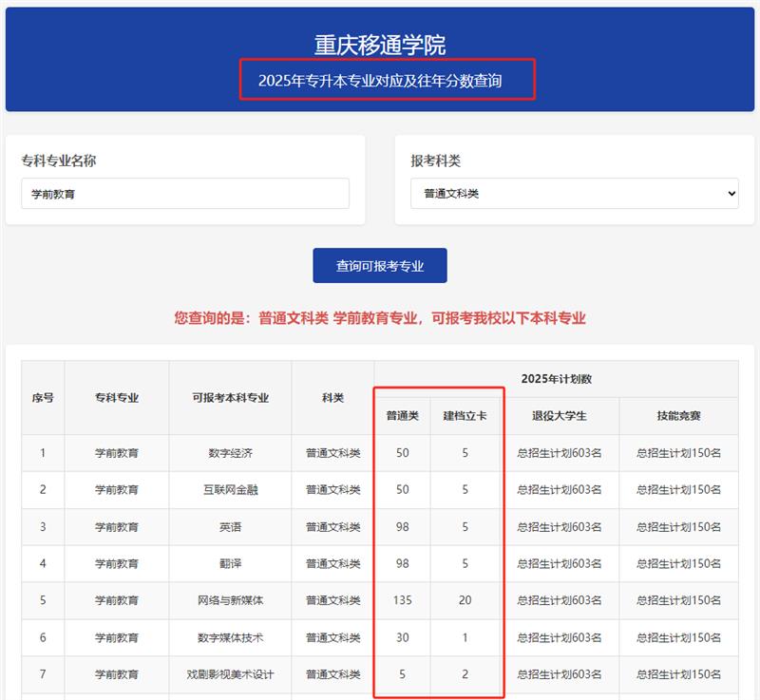Open the 报考科类 dropdown
The width and height of the screenshot is (760, 700).
pos(575,194)
